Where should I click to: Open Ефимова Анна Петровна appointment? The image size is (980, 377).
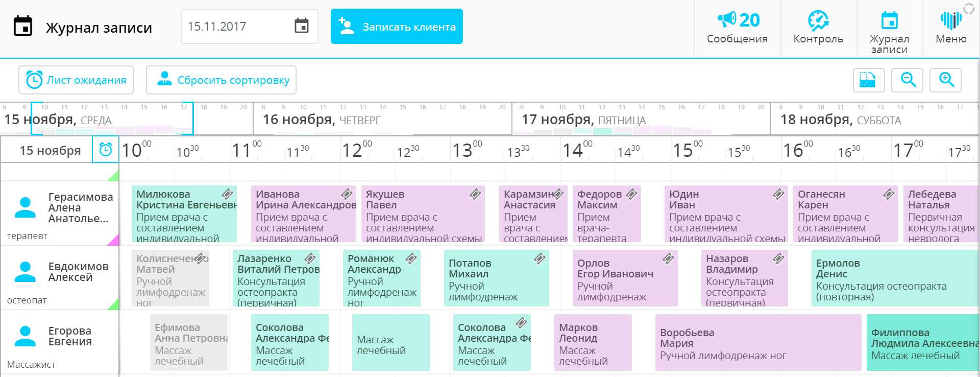click(x=189, y=343)
